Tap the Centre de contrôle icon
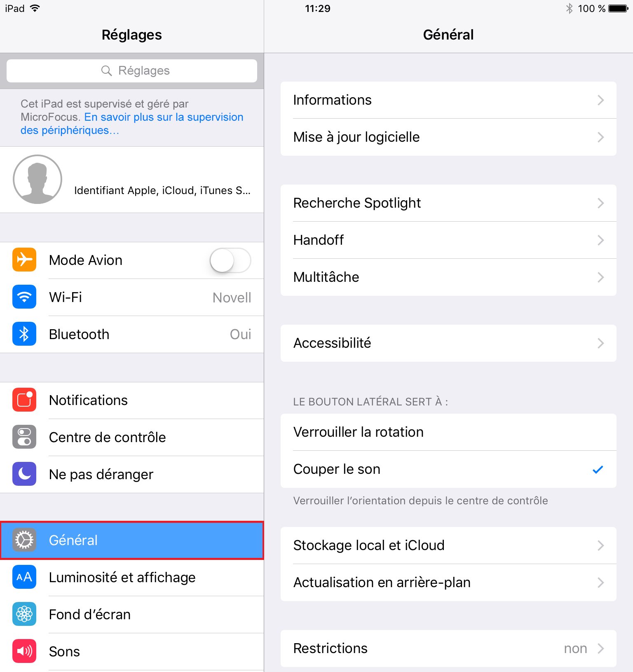 24,437
